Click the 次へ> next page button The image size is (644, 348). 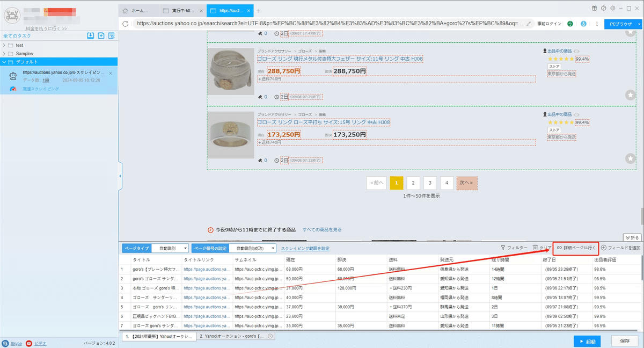pos(467,183)
